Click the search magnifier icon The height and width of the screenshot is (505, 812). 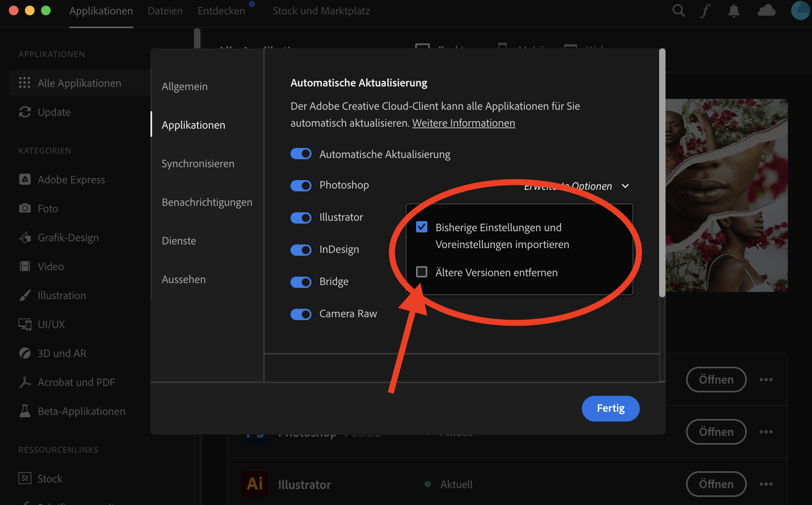click(678, 11)
